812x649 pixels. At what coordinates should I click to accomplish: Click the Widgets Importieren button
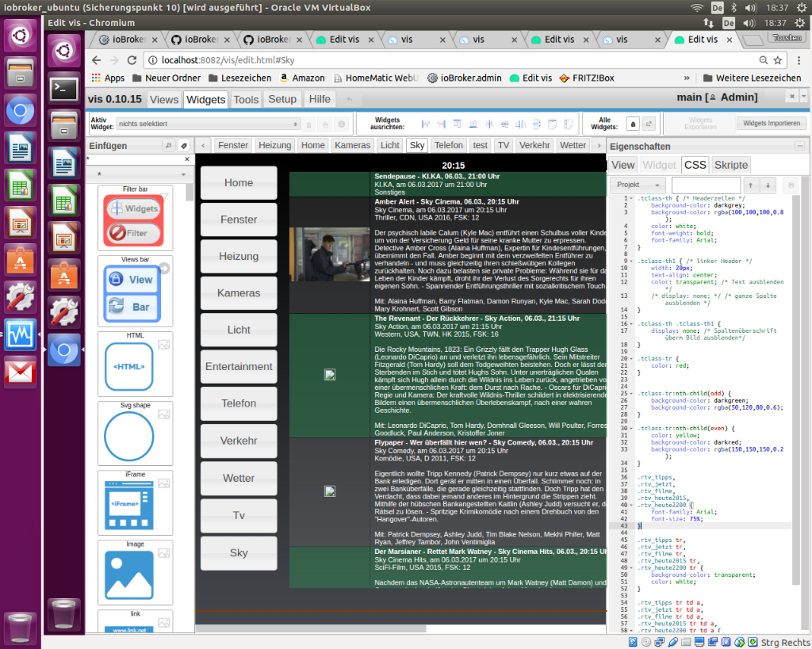pyautogui.click(x=771, y=124)
